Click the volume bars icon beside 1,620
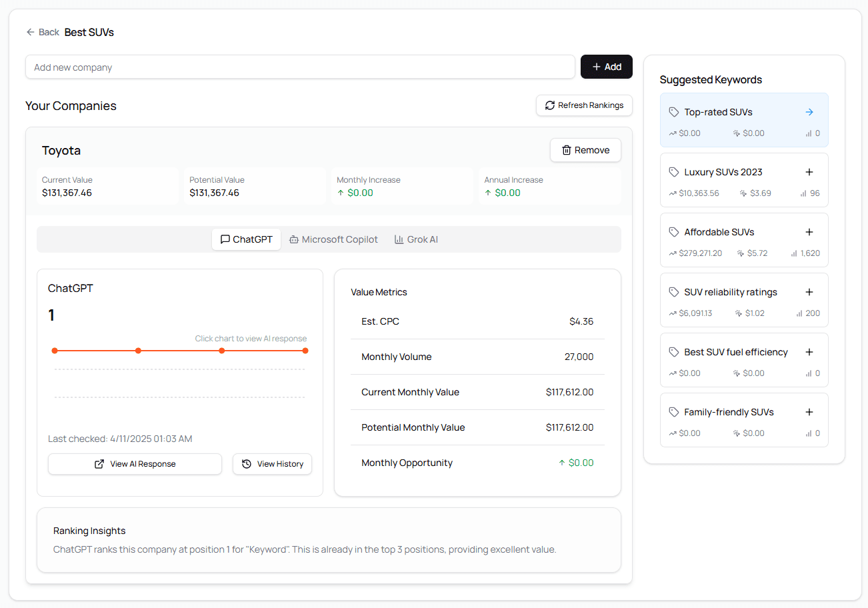 coord(794,253)
